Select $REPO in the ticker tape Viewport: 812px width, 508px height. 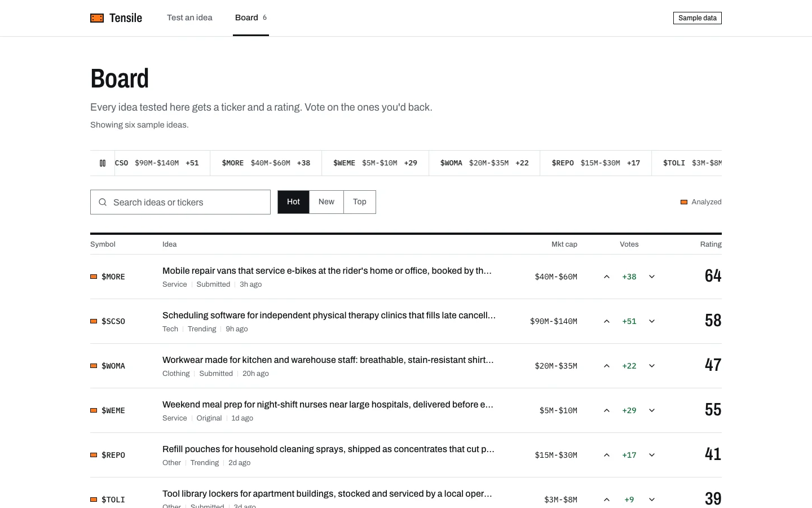point(595,163)
